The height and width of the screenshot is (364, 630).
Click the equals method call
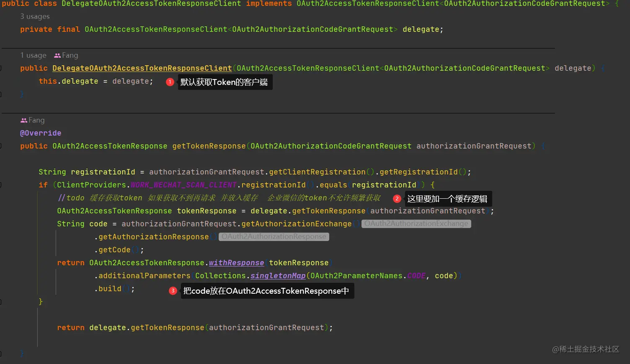(x=333, y=185)
